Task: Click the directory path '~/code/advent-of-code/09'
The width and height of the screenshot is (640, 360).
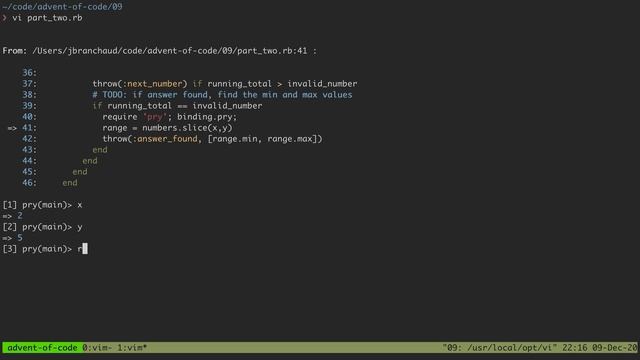Action: tap(62, 7)
